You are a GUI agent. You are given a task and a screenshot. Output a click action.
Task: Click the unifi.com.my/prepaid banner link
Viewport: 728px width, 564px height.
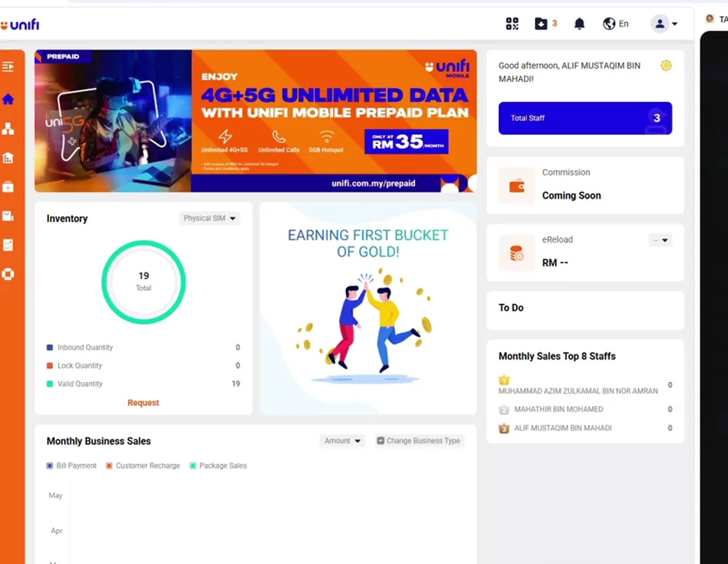(x=373, y=183)
